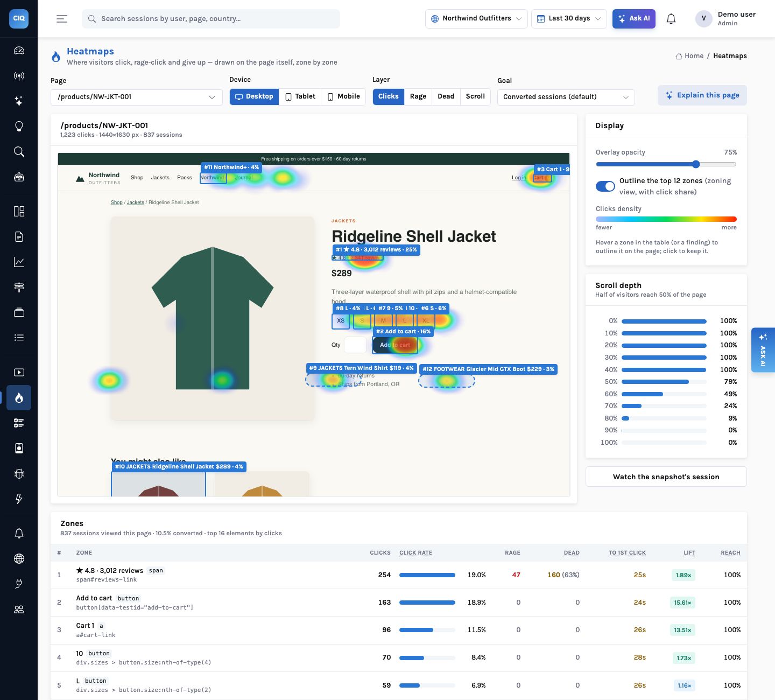Sort table by REACH column header
The height and width of the screenshot is (700, 775).
[x=730, y=553]
